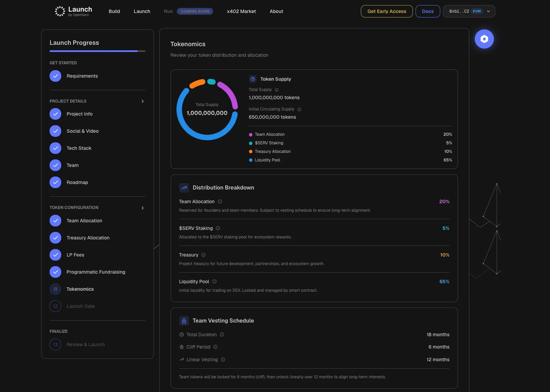Click the Team Vesting Schedule lock icon
This screenshot has width=550, height=392.
coord(184,321)
